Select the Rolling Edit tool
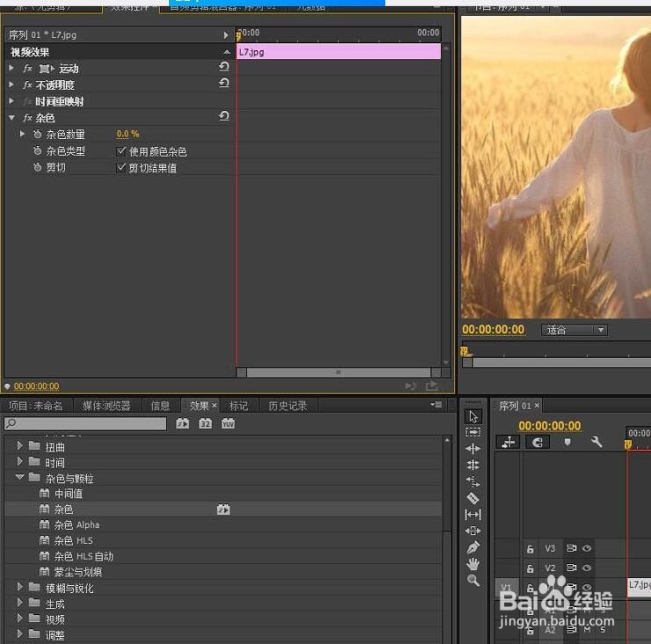This screenshot has height=644, width=651. pyautogui.click(x=473, y=465)
